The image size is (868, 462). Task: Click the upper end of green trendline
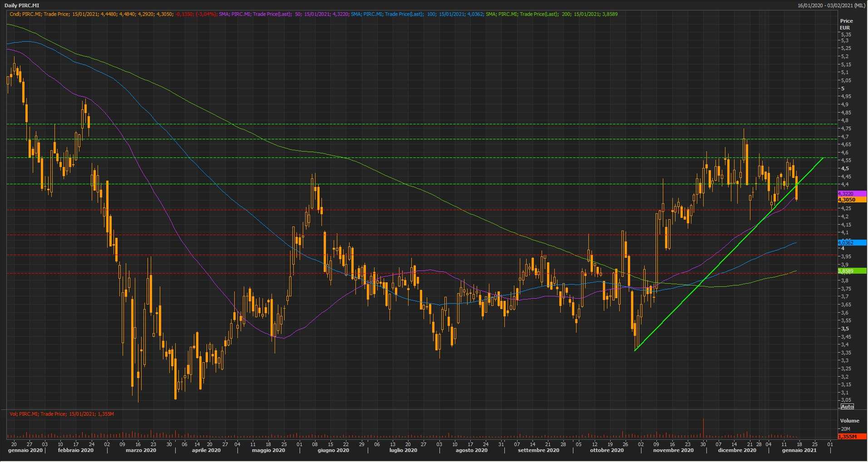823,158
